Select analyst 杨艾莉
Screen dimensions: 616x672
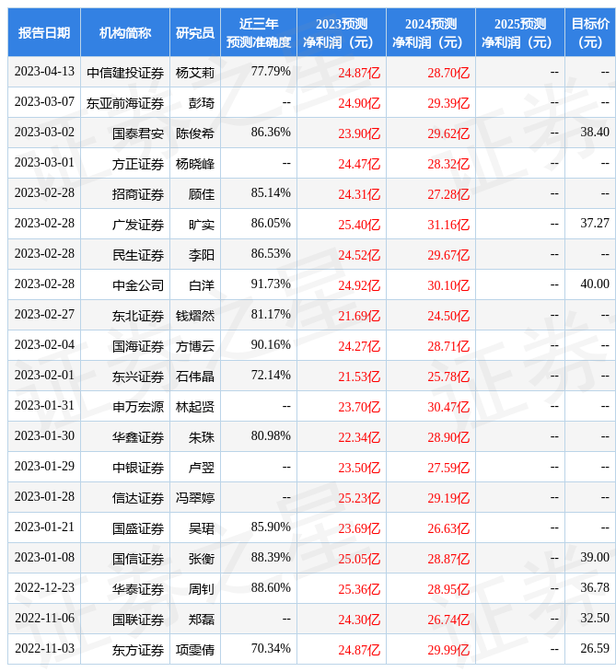coord(195,73)
